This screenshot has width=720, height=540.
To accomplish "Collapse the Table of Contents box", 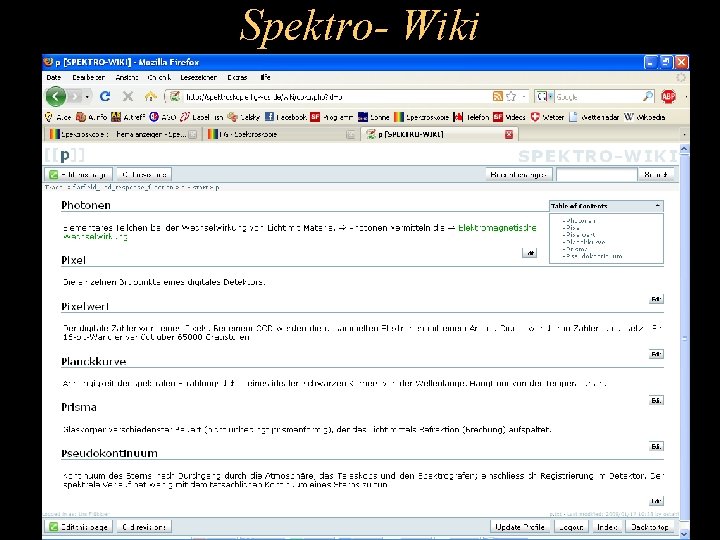I will click(x=657, y=206).
